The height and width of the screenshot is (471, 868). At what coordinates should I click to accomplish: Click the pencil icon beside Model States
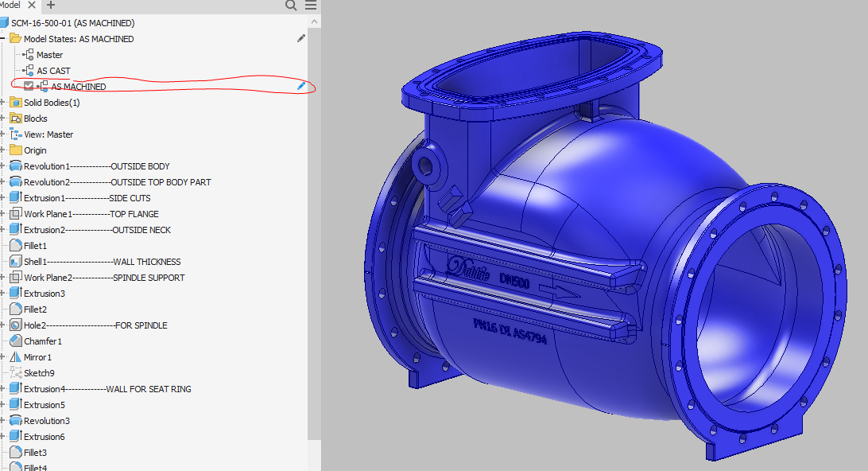tap(301, 38)
